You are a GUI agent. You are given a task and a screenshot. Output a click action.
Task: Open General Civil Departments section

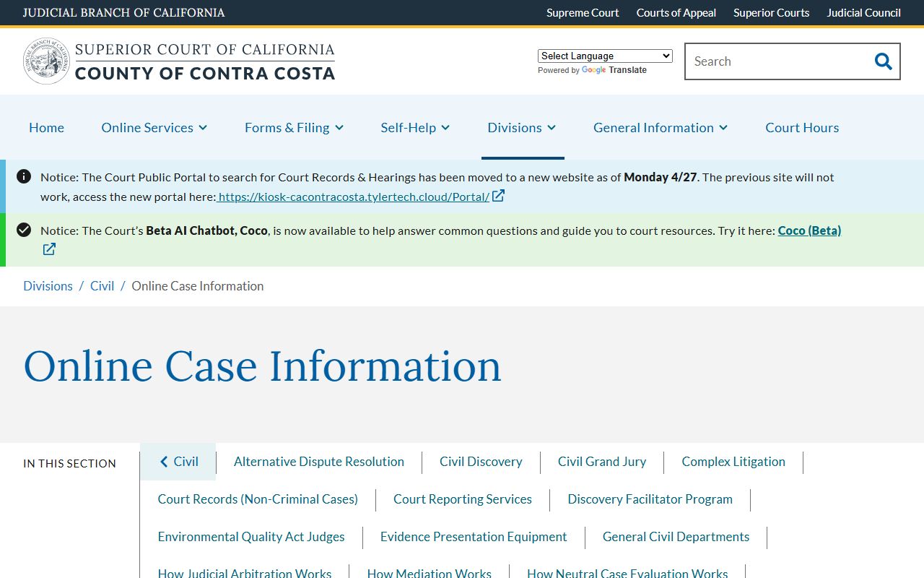676,537
